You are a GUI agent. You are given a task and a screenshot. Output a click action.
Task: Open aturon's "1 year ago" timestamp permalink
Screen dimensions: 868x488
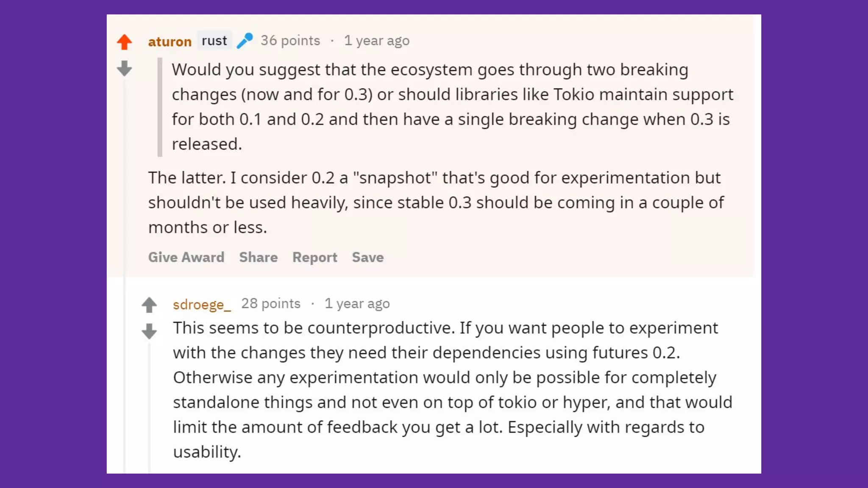(x=376, y=41)
